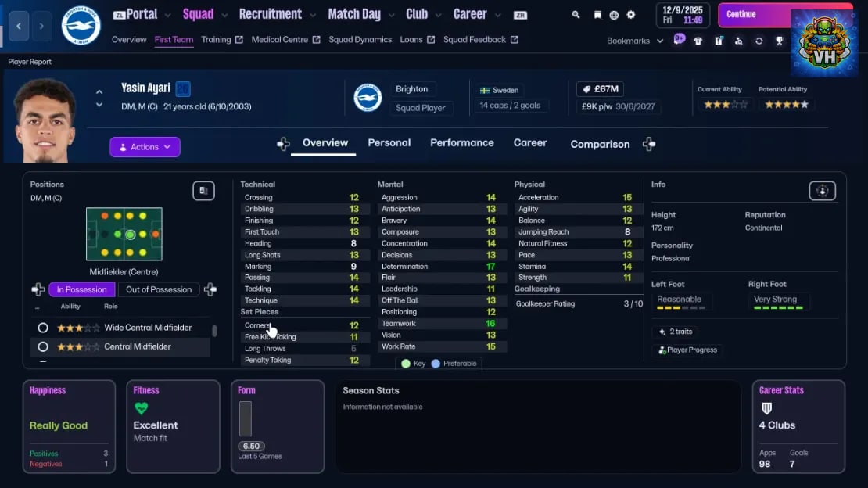Go to previous player with up chevron
This screenshot has height=488, width=868.
(x=99, y=92)
